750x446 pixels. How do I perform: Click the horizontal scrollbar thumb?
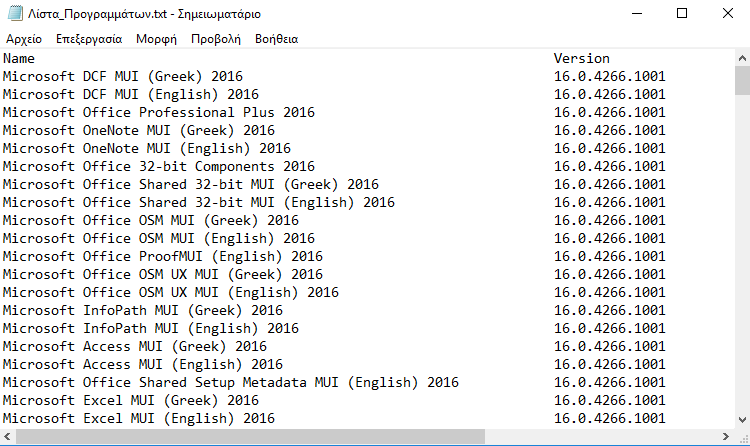pyautogui.click(x=251, y=436)
